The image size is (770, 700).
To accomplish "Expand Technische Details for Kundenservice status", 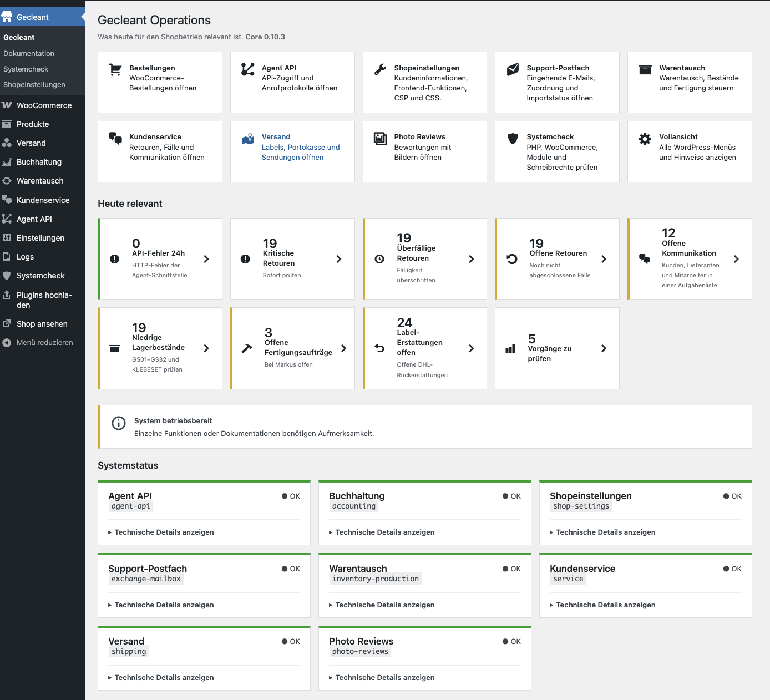I will [x=602, y=605].
